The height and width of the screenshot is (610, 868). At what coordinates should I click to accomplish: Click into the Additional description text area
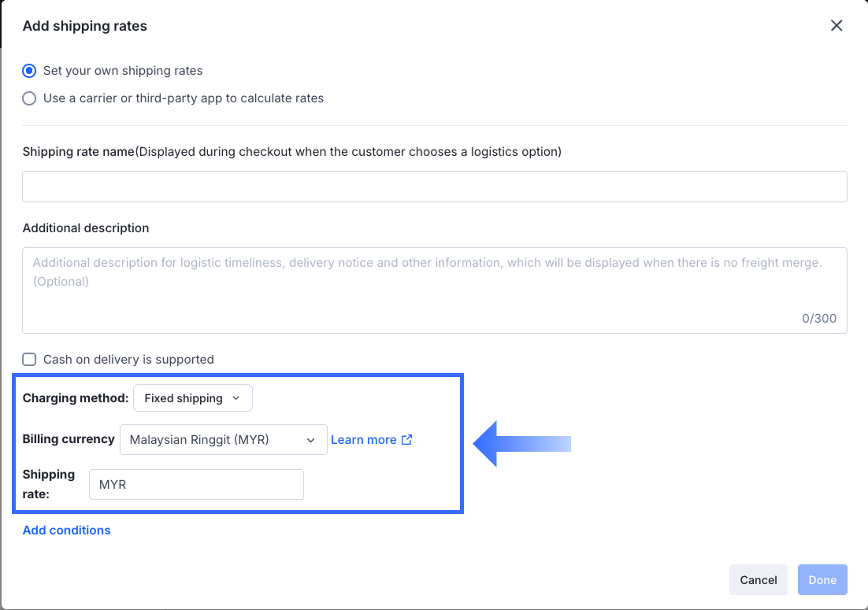coord(434,290)
